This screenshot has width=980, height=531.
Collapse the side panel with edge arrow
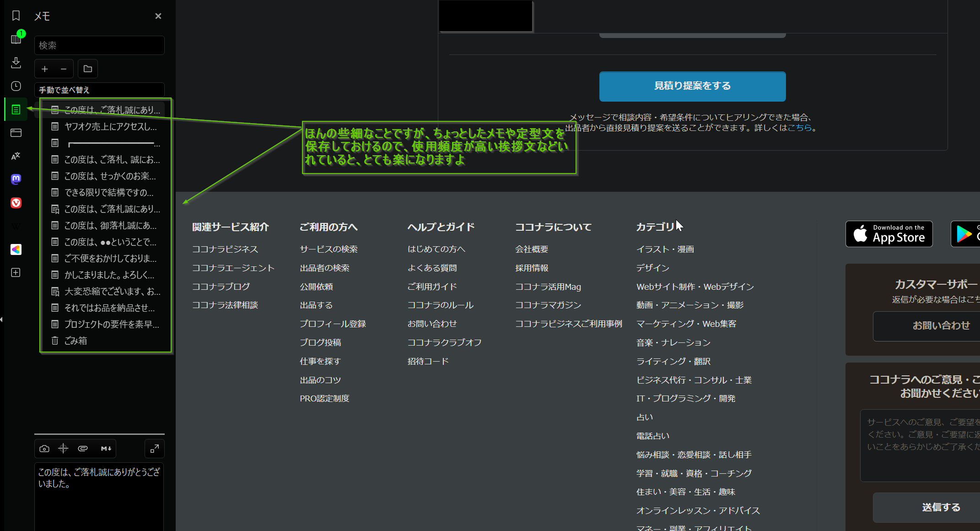coord(2,320)
